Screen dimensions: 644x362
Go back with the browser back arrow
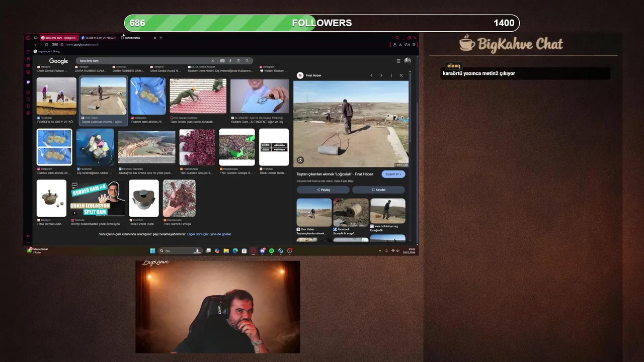[x=35, y=44]
